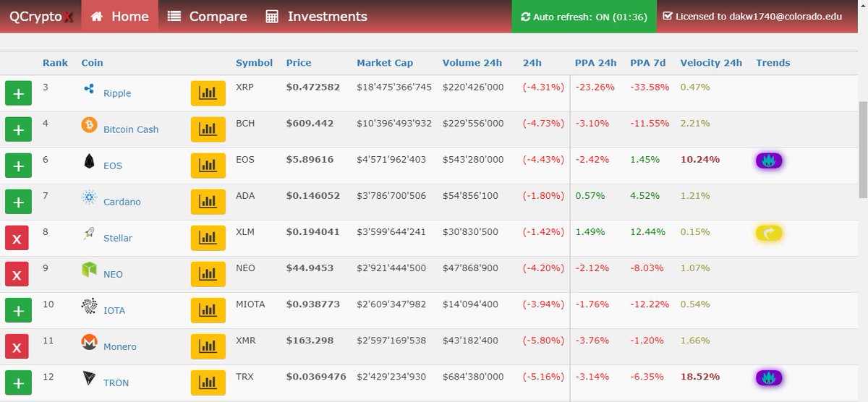Screen dimensions: 868x402
Task: Open the chart icon in NEO row
Action: coord(207,274)
